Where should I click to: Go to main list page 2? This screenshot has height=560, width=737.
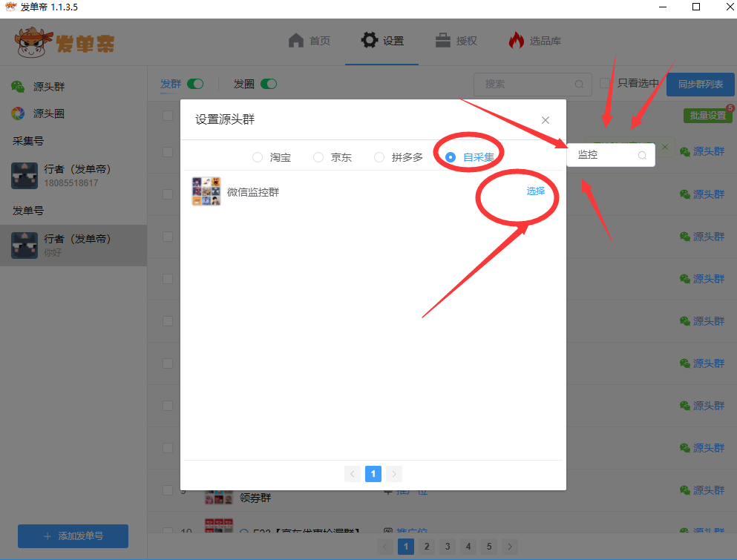click(x=427, y=547)
